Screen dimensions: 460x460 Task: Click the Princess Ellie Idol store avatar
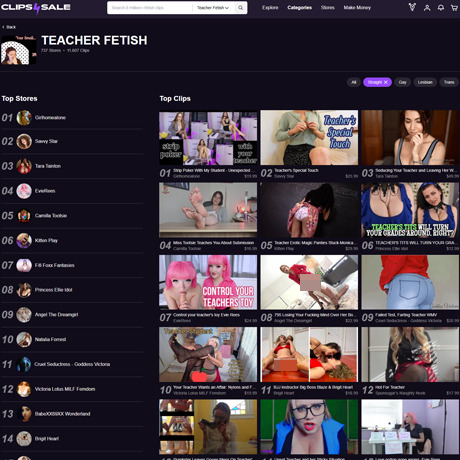click(24, 290)
